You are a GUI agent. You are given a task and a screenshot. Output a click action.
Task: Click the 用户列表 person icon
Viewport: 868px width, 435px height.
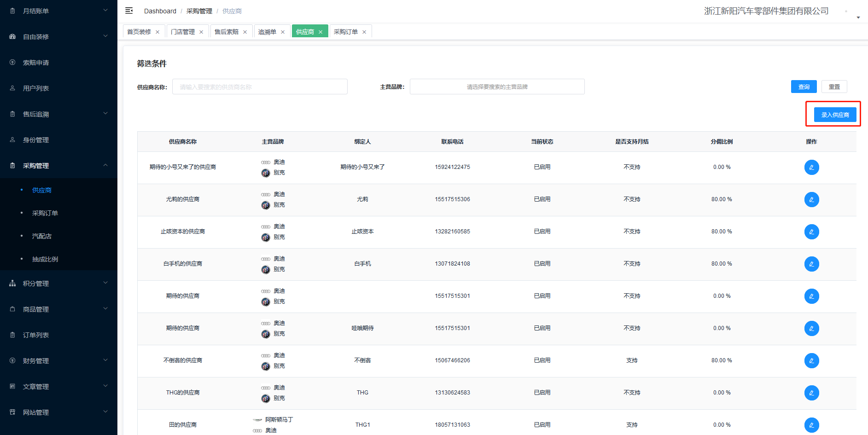point(12,88)
